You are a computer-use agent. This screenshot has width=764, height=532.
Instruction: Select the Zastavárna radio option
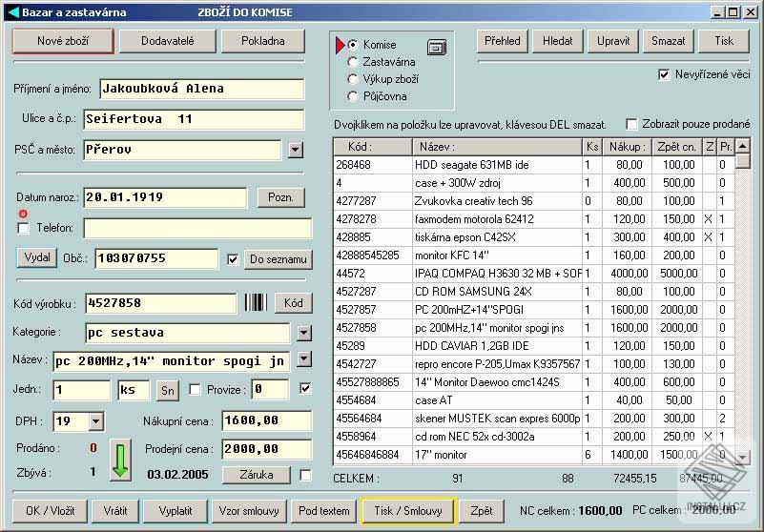354,62
